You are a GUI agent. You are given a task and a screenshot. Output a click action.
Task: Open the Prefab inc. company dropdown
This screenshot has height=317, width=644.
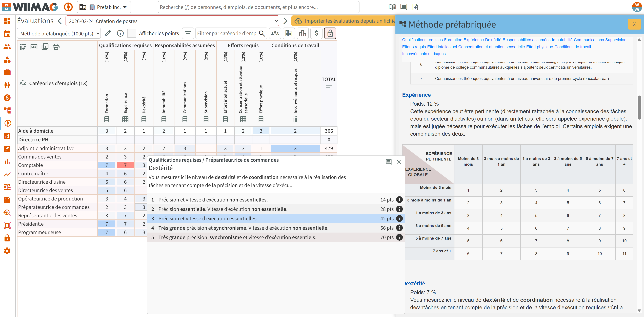coord(104,7)
